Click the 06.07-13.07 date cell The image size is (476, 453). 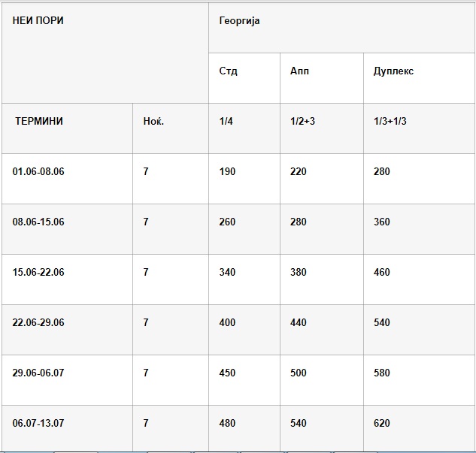click(x=38, y=423)
